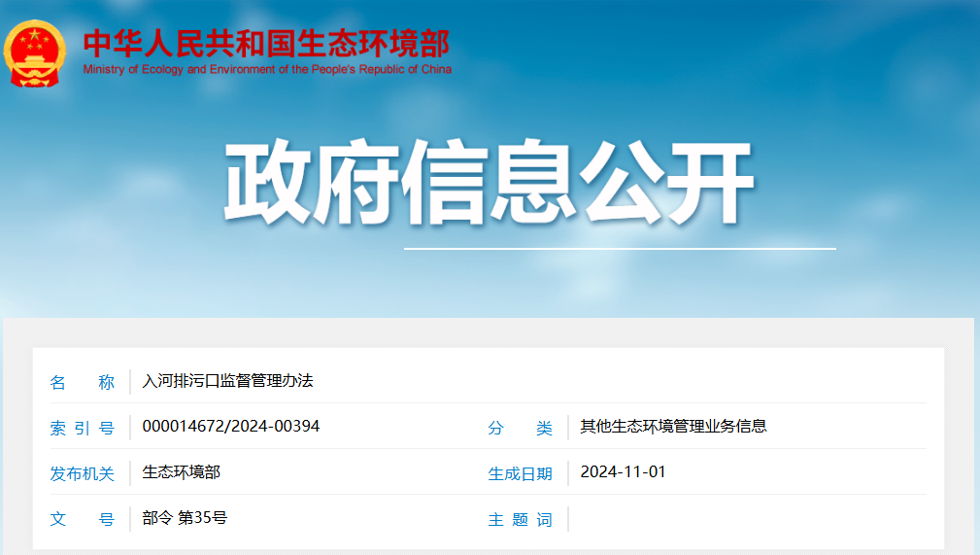Click the 生成日期 field label

(x=520, y=473)
